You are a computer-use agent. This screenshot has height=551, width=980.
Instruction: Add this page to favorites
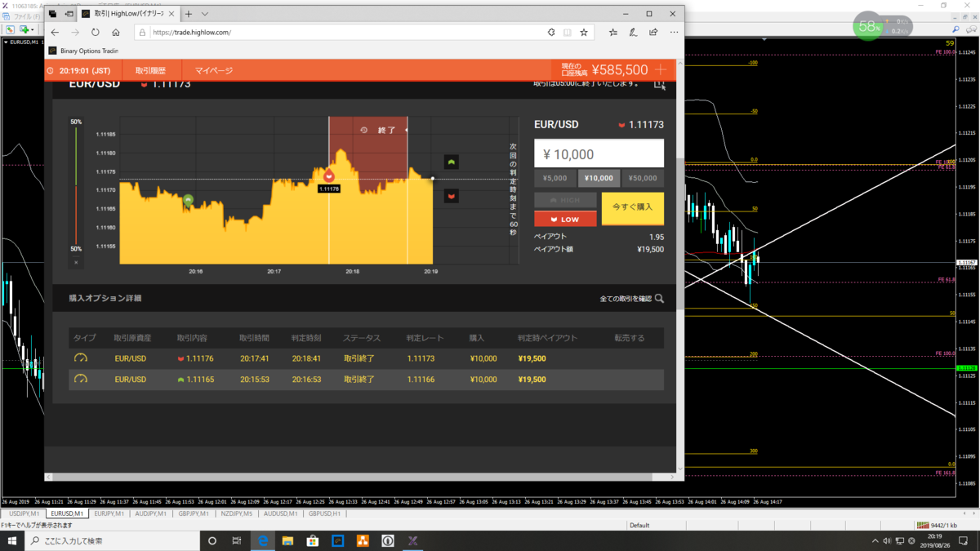click(584, 33)
